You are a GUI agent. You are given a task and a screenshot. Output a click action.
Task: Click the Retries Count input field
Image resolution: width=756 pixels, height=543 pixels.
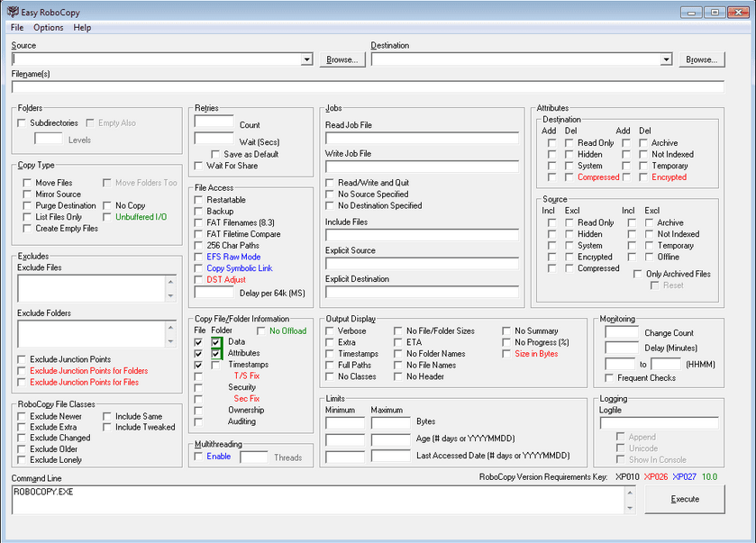point(214,122)
